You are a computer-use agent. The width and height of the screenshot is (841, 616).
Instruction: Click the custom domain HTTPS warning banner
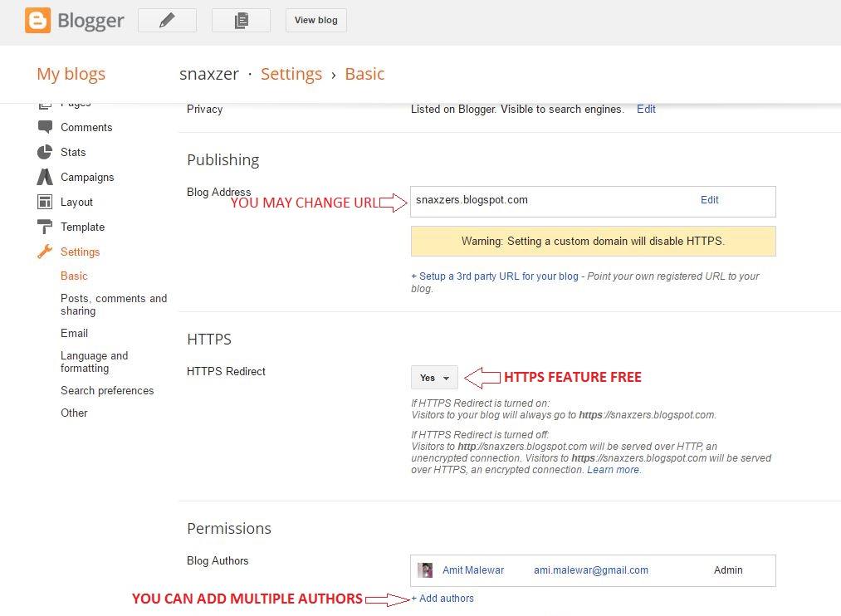point(594,242)
